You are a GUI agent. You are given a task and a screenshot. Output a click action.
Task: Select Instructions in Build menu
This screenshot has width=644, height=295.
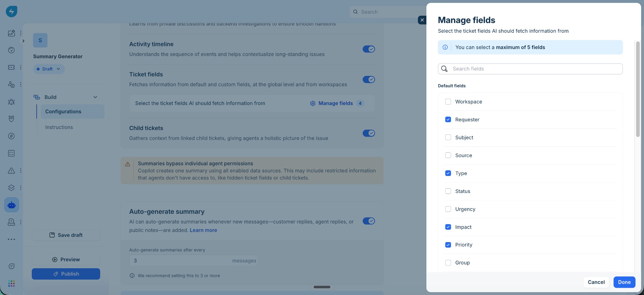tap(59, 127)
